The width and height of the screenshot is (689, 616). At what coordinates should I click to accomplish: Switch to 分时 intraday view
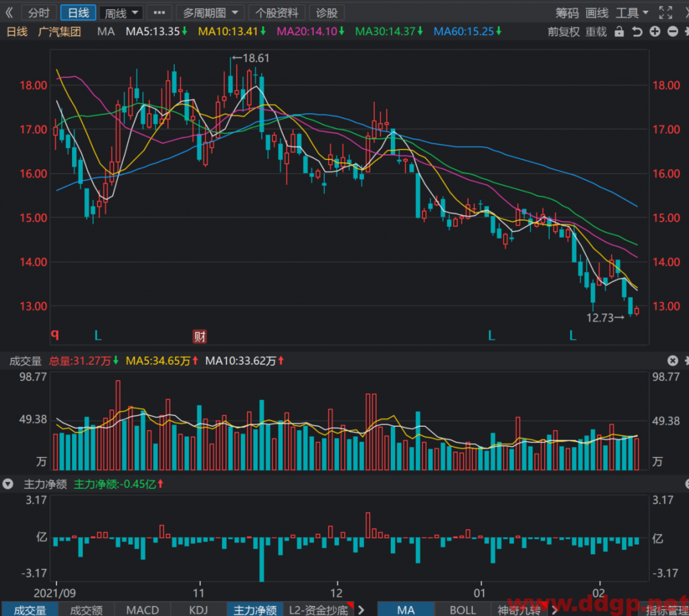pyautogui.click(x=39, y=13)
